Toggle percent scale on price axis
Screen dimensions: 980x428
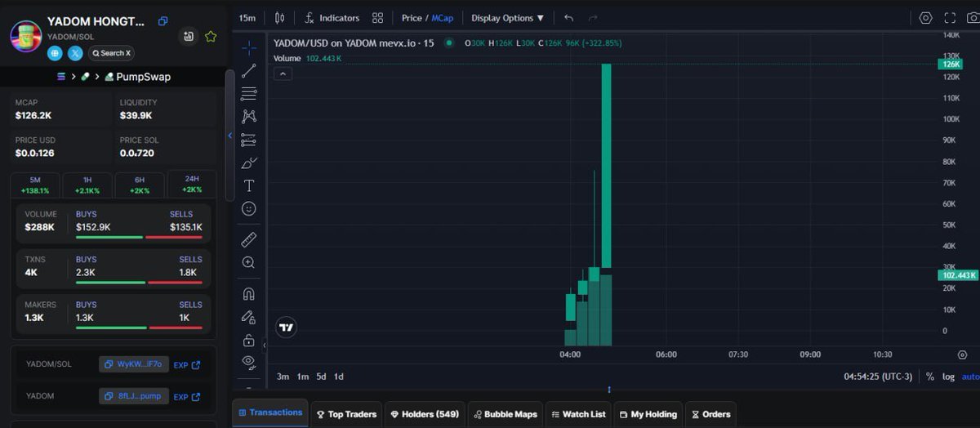tap(930, 377)
